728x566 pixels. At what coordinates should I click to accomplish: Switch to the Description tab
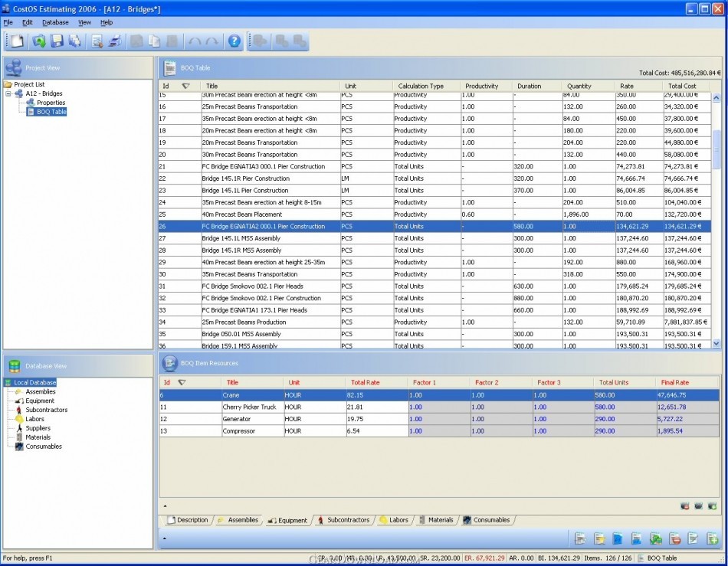188,520
